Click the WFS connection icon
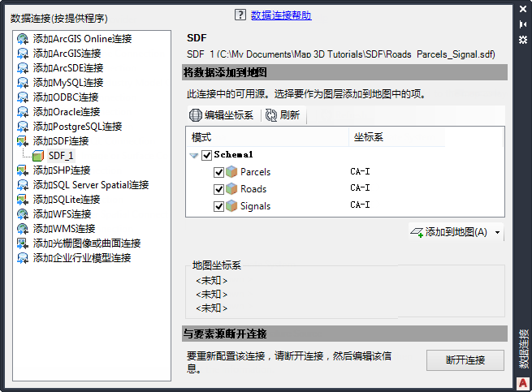The height and width of the screenshot is (392, 532). coord(23,214)
